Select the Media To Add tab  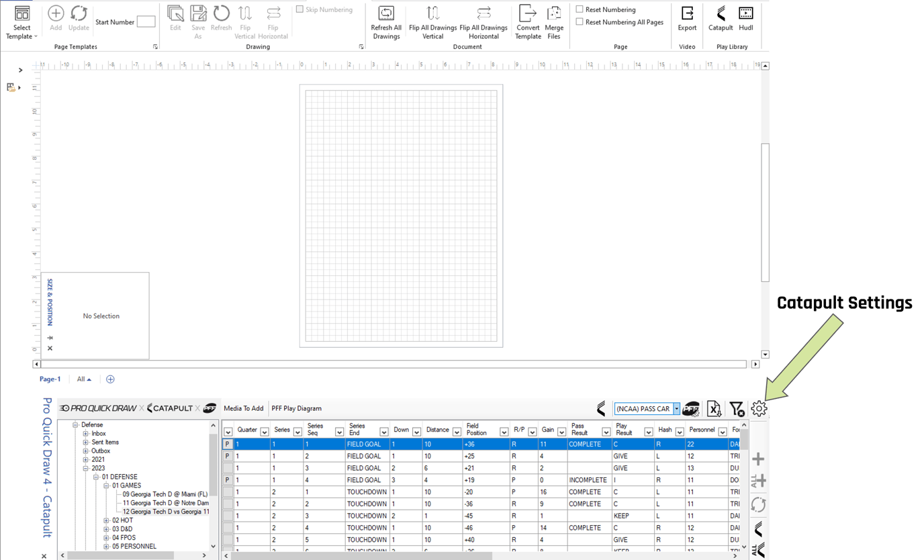244,408
